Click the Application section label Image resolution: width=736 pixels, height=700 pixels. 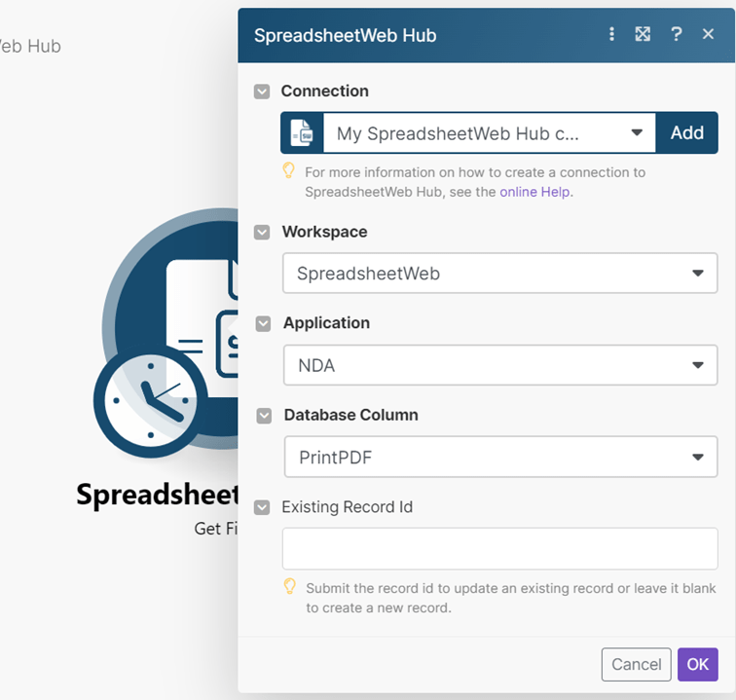tap(327, 323)
